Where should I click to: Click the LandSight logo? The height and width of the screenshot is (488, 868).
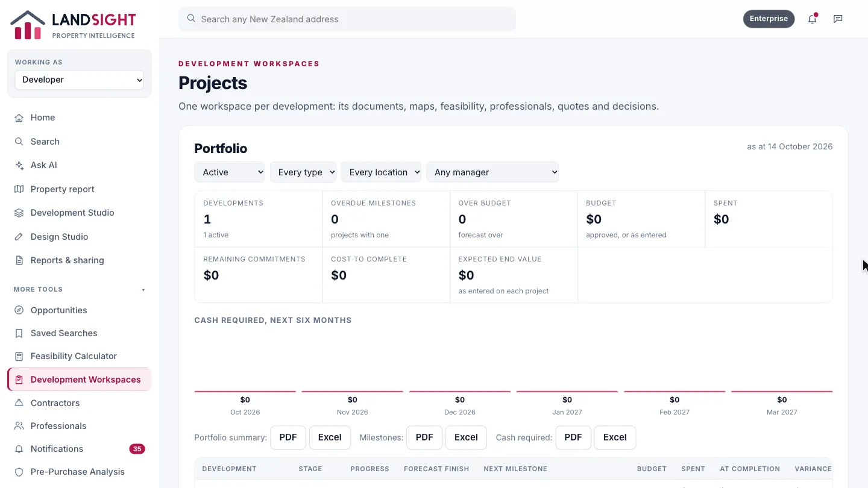(x=73, y=25)
